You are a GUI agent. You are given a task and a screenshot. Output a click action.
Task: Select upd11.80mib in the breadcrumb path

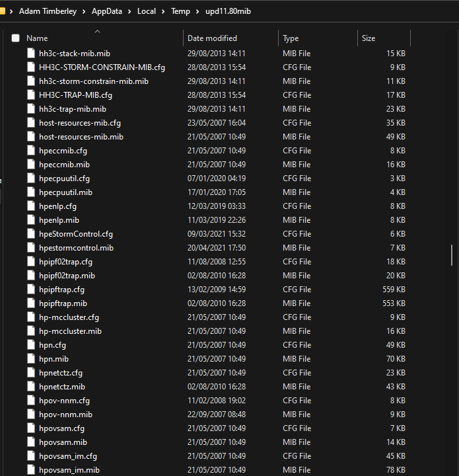(228, 11)
